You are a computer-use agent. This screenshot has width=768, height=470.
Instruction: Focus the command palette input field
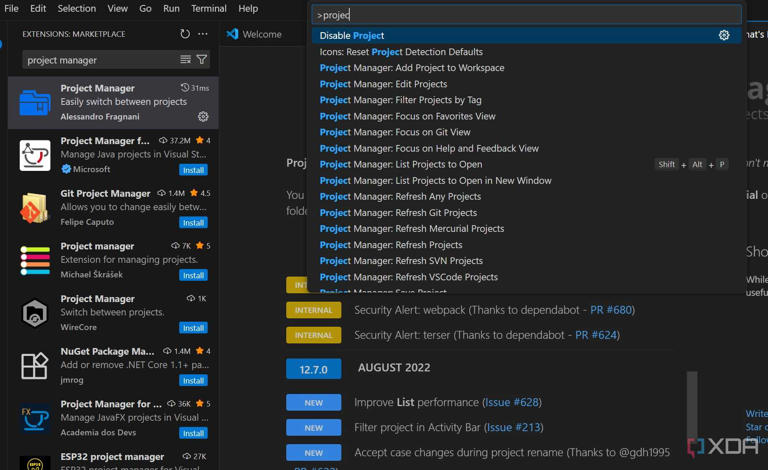point(527,15)
